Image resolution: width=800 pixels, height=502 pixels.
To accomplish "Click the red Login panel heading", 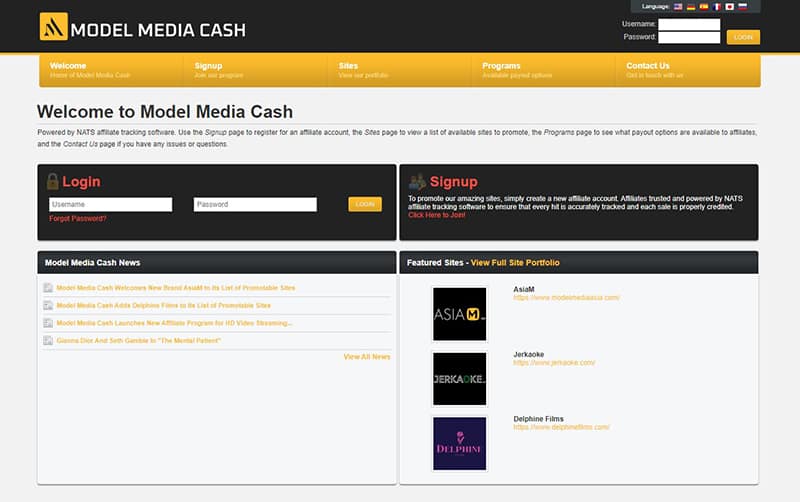I will (81, 182).
